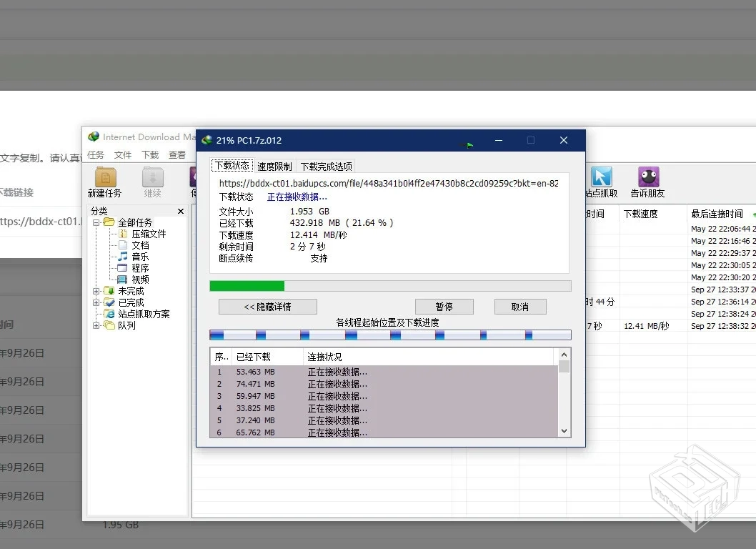
Task: Open the 站点抓取方案 grabber projects item
Action: pos(144,314)
